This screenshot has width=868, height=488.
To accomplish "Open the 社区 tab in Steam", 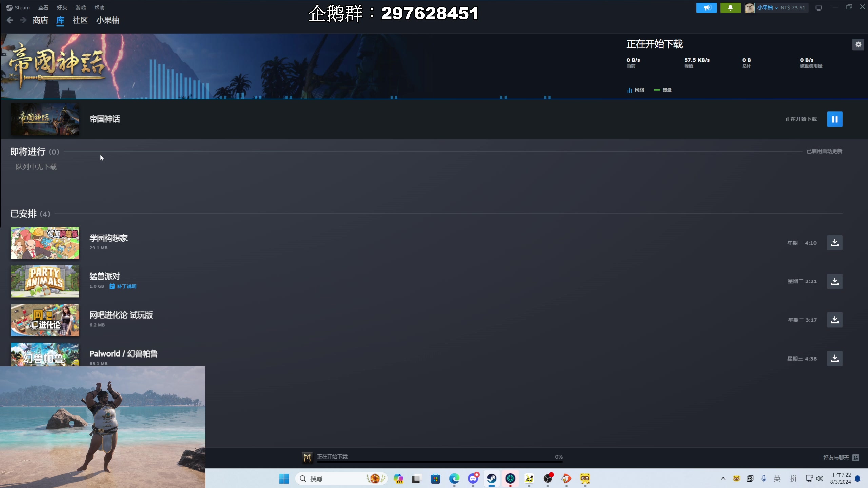I will [79, 20].
